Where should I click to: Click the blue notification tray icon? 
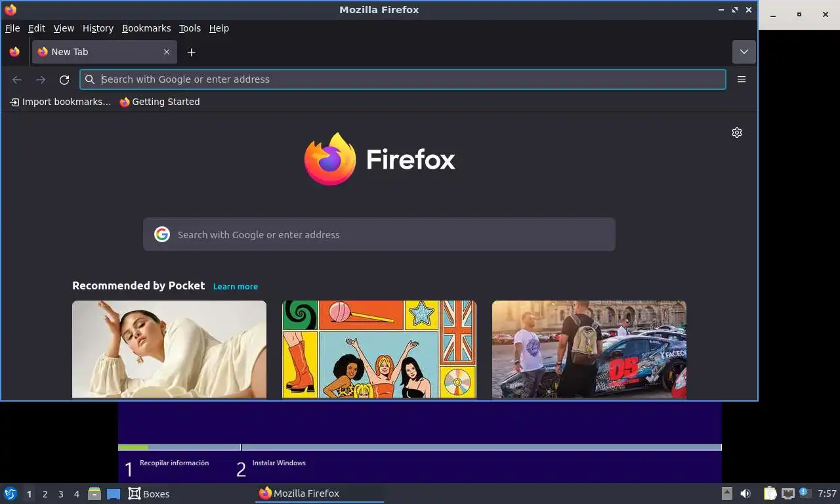(x=805, y=493)
